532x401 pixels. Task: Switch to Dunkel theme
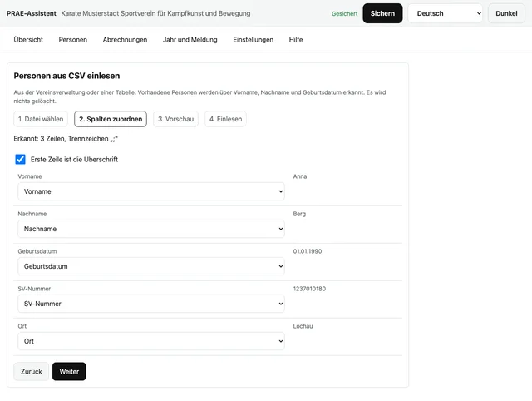click(x=506, y=13)
